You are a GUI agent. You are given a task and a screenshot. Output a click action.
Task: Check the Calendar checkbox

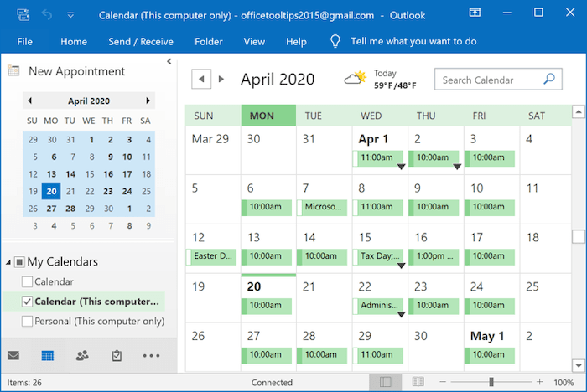coord(27,281)
